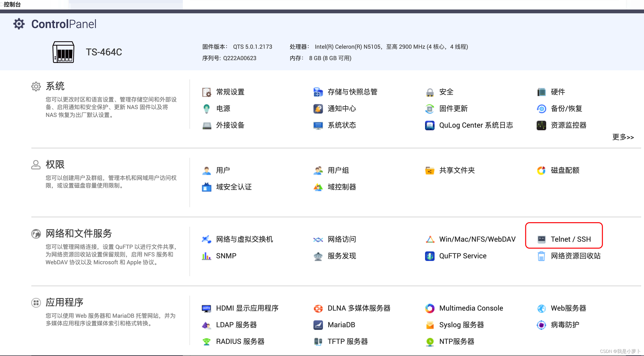Click the serial number Q222A00623 text
The image size is (644, 356).
coord(240,58)
